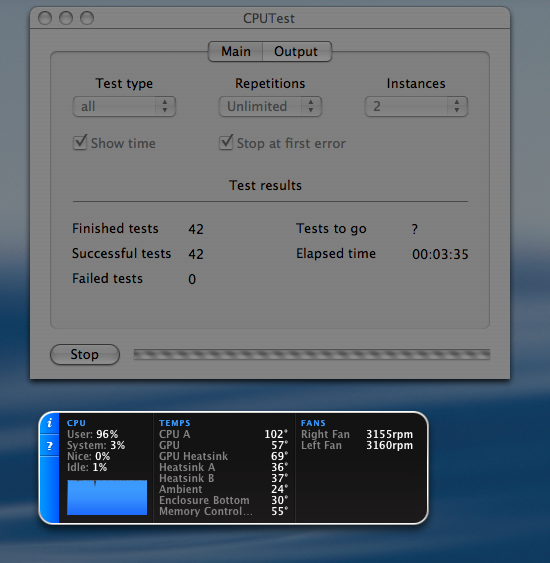This screenshot has width=550, height=563.
Task: Click the GPU Heatsink temperature row
Action: tap(223, 456)
